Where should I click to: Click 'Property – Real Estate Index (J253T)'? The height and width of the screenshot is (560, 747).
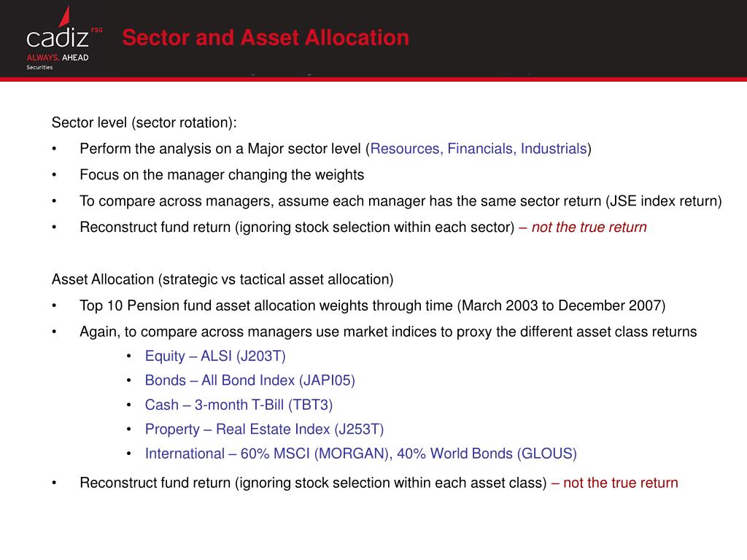(x=264, y=429)
